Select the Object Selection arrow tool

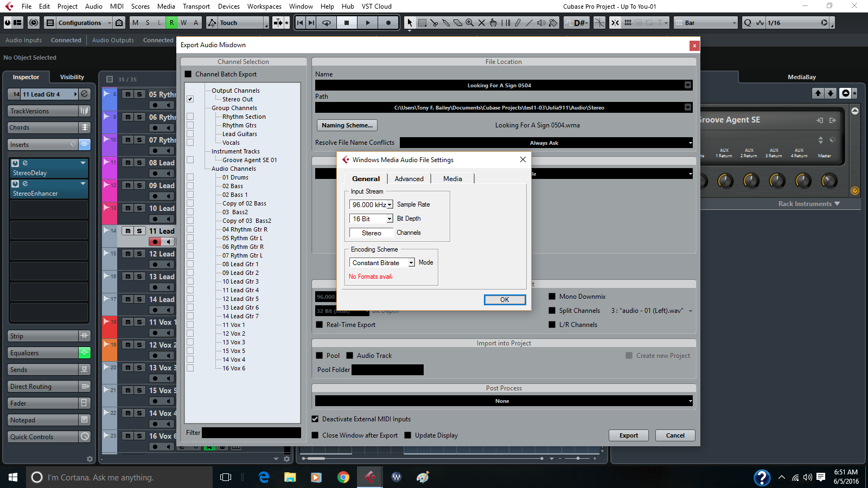pyautogui.click(x=410, y=23)
